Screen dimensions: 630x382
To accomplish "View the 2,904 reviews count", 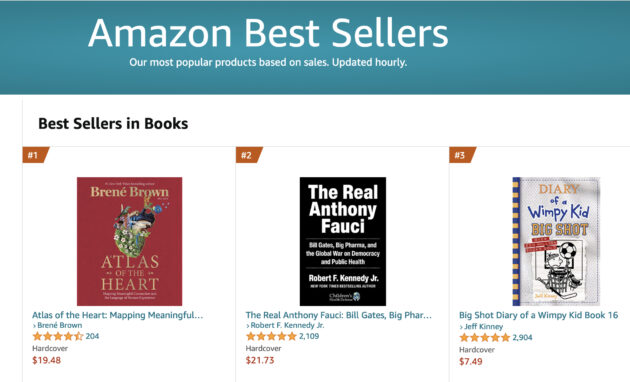I will (522, 337).
